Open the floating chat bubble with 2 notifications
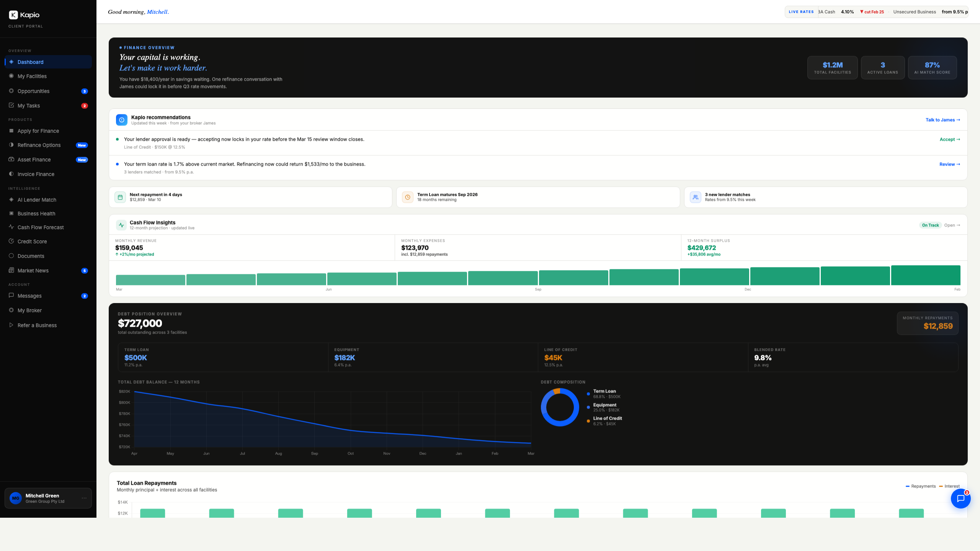 (x=961, y=499)
